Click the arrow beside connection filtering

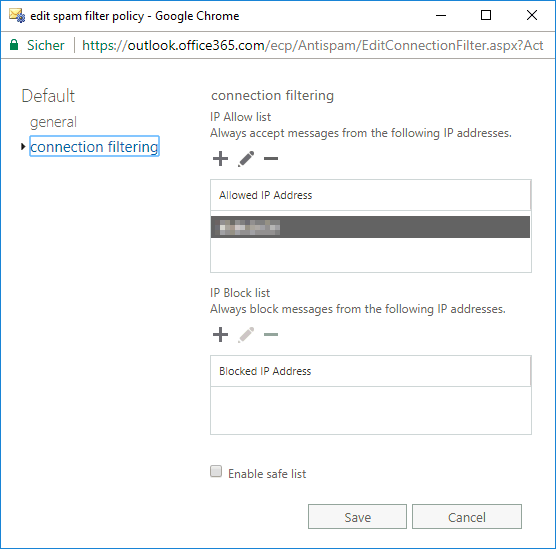(x=23, y=146)
